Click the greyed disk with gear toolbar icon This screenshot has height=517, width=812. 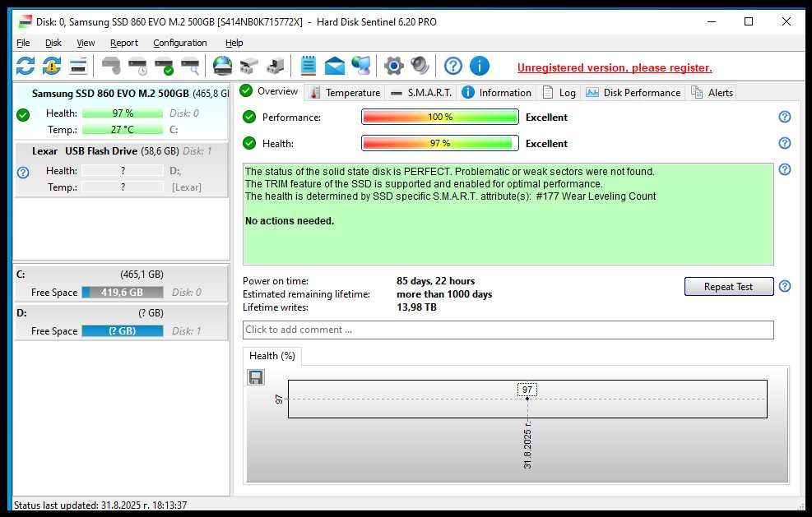click(111, 67)
